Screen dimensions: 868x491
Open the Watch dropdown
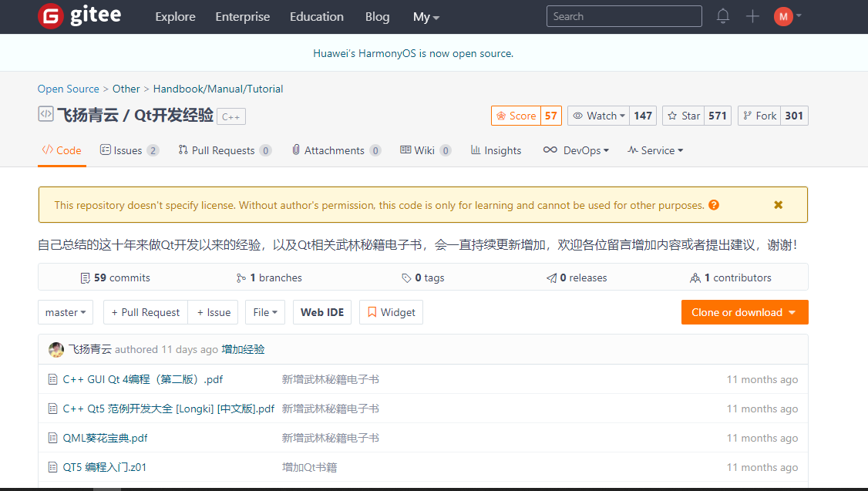tap(598, 116)
